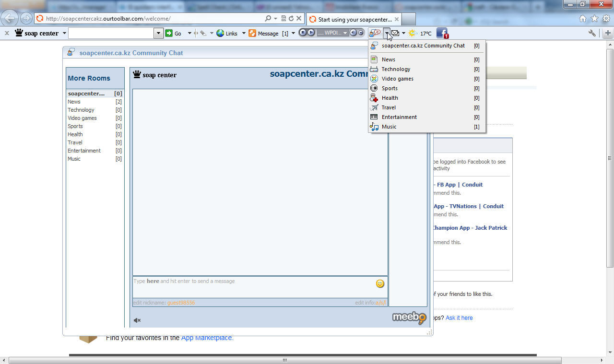614x364 pixels.
Task: Click the highlighter tool icon in toolbar
Action: [x=203, y=33]
